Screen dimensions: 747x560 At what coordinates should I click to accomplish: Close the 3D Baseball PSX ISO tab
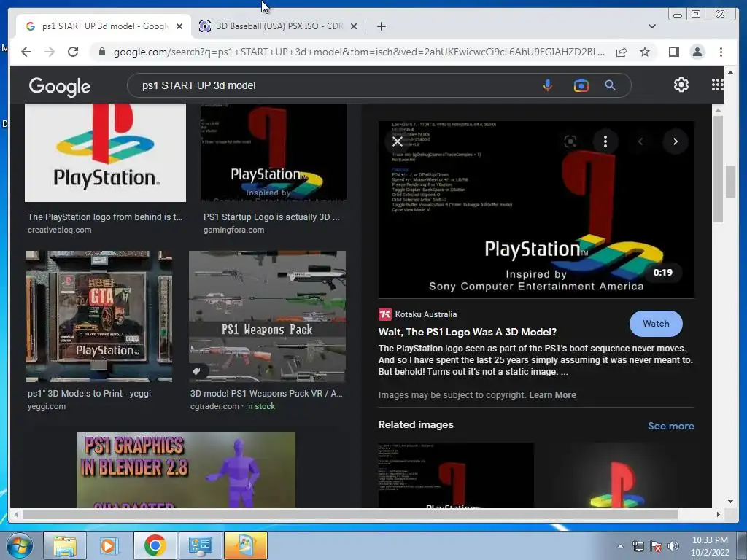pos(354,27)
